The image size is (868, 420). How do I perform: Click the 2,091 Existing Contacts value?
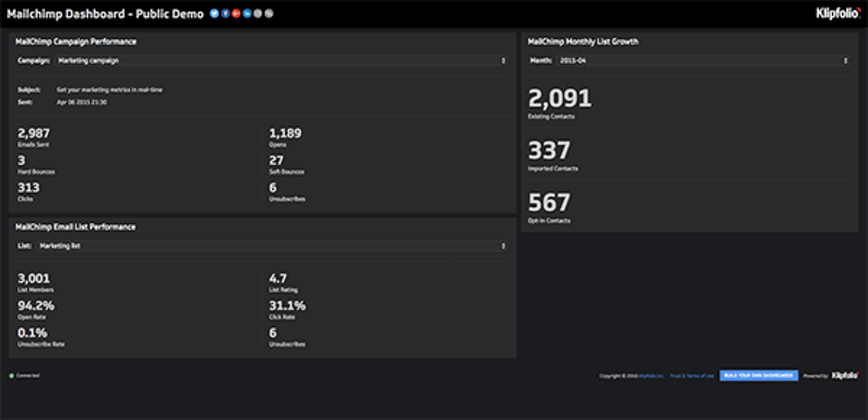pos(560,98)
